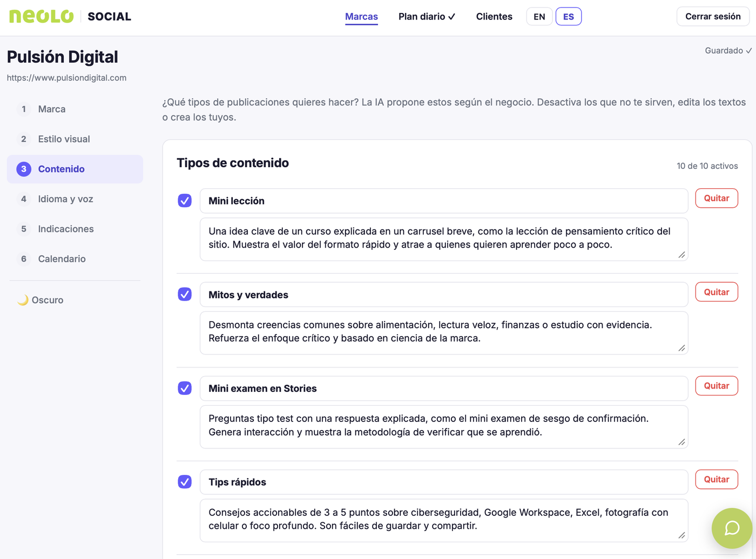
Task: Click the Neolo Social logo
Action: pyautogui.click(x=70, y=16)
